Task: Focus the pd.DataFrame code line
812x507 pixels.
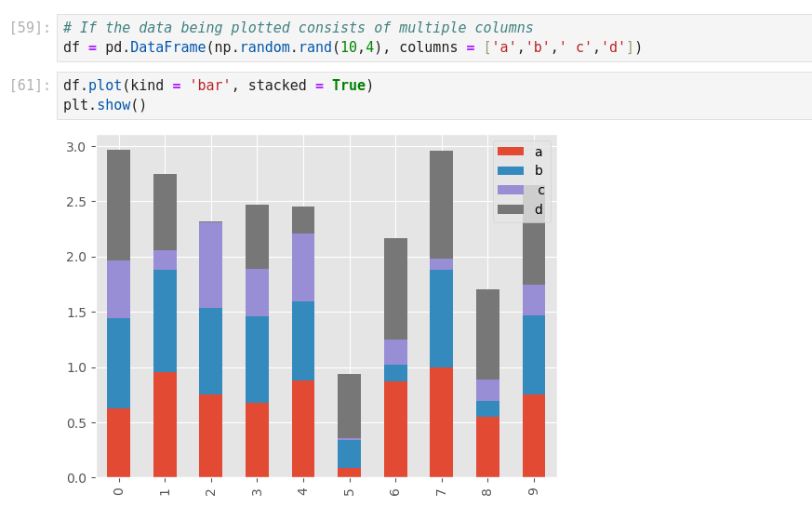Action: (x=352, y=47)
